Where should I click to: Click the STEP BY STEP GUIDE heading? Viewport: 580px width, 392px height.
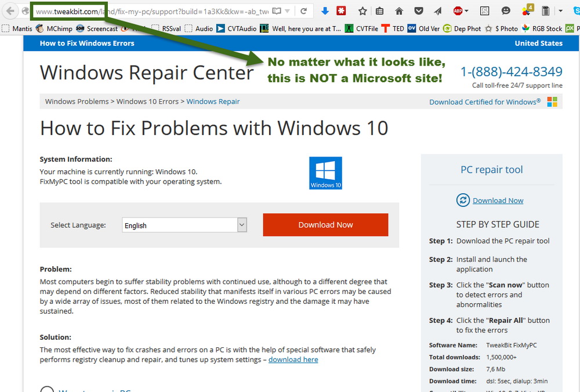(498, 224)
